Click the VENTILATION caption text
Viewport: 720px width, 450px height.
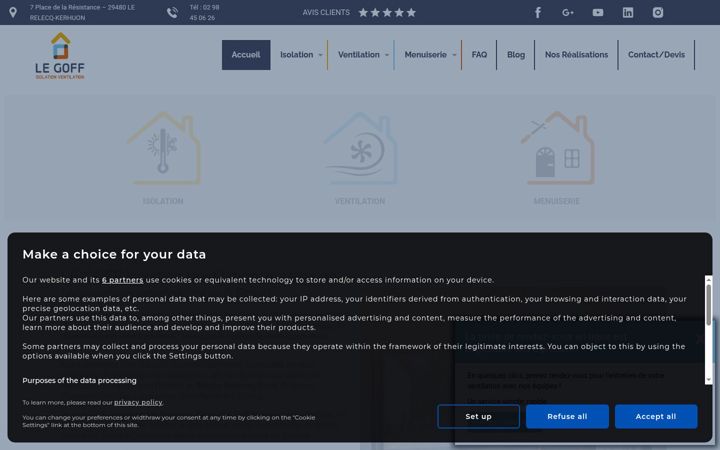360,201
